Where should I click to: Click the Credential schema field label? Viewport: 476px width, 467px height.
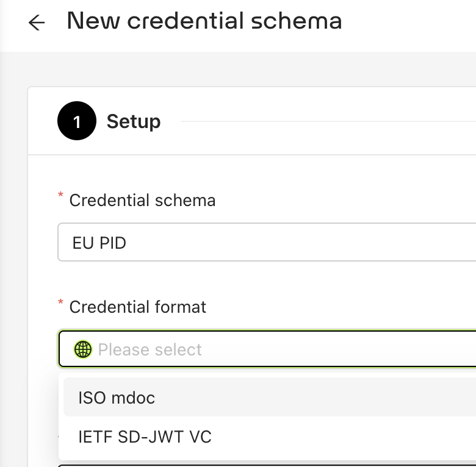click(142, 200)
